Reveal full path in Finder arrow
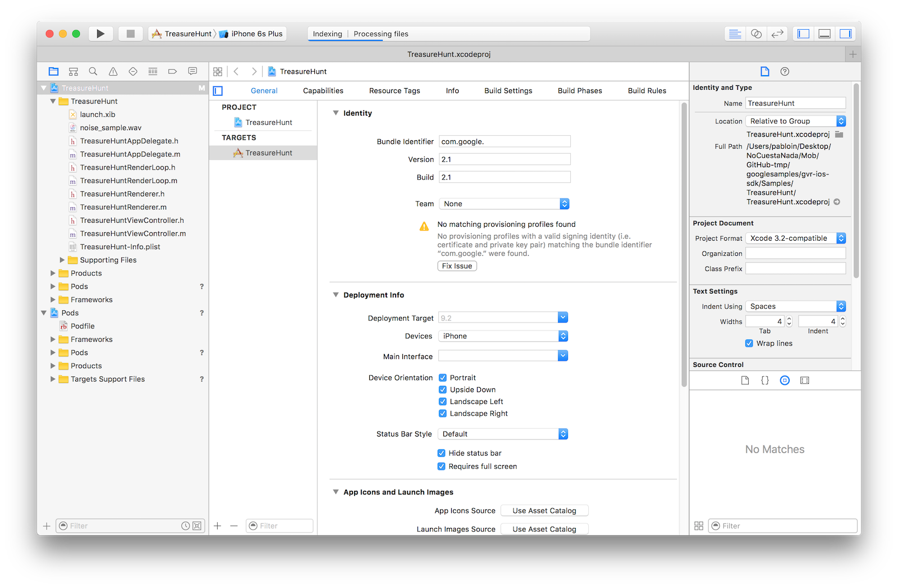898x588 pixels. (837, 202)
